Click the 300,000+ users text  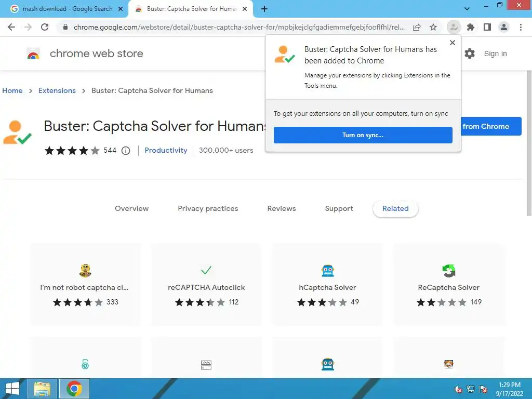pyautogui.click(x=226, y=150)
